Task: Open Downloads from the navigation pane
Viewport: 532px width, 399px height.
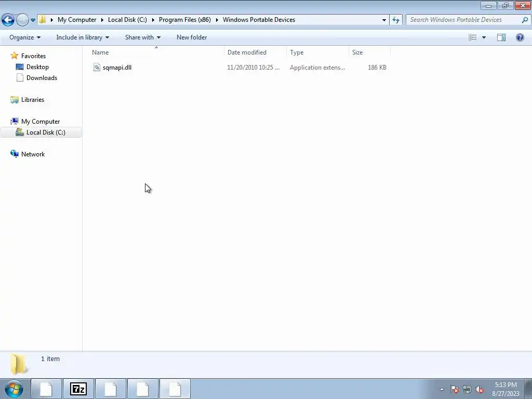Action: (x=42, y=78)
